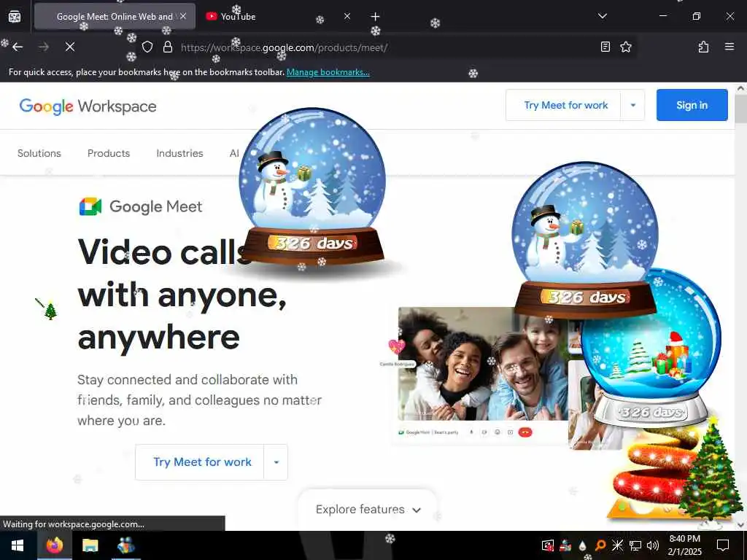
Task: Open the volume speaker tray icon
Action: (x=653, y=545)
